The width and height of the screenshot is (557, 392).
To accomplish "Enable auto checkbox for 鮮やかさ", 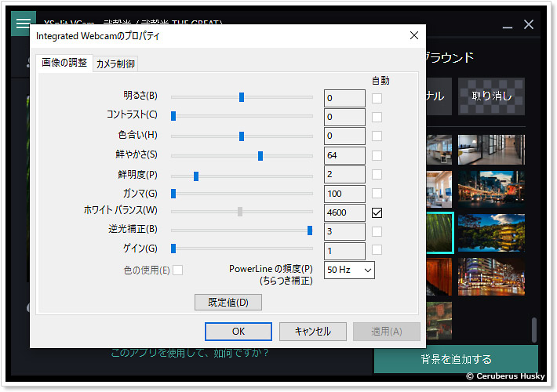I will pyautogui.click(x=377, y=155).
